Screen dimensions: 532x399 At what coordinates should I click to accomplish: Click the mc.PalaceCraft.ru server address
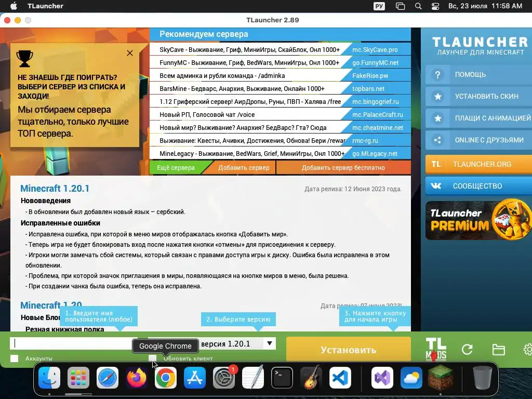pos(377,115)
